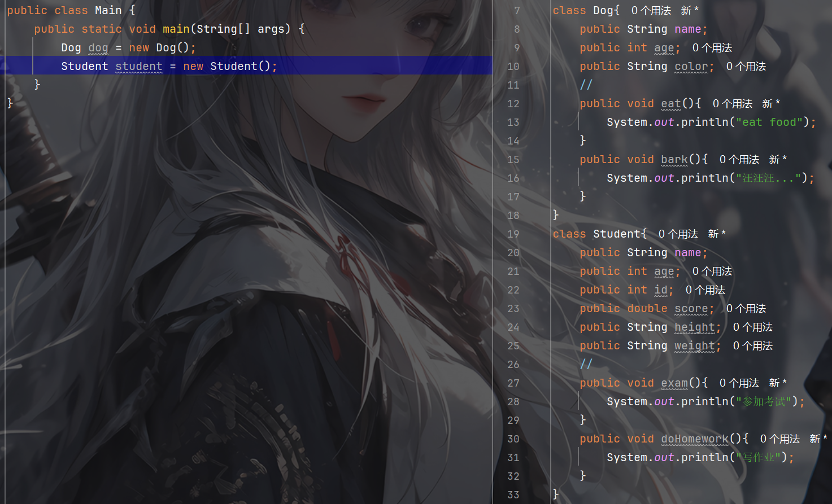Click gutter line number 15

click(513, 159)
